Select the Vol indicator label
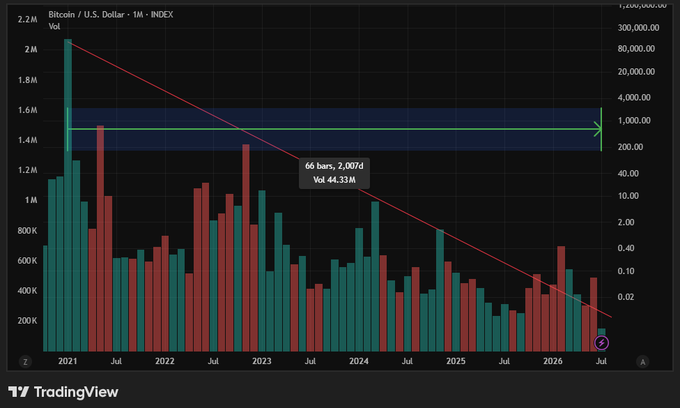This screenshot has height=408, width=680. coord(54,26)
